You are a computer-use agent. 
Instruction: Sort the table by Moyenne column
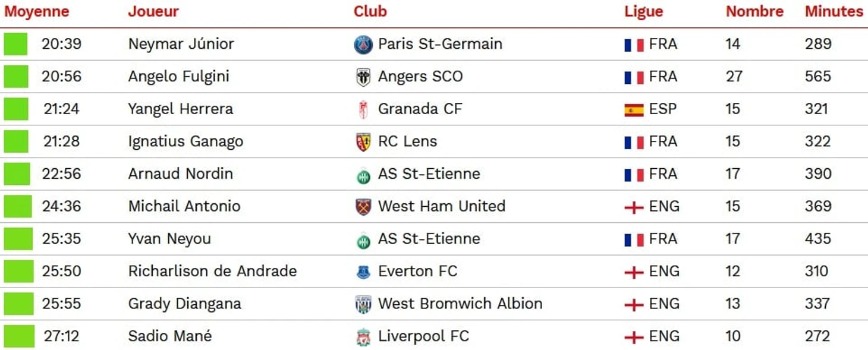click(x=36, y=11)
